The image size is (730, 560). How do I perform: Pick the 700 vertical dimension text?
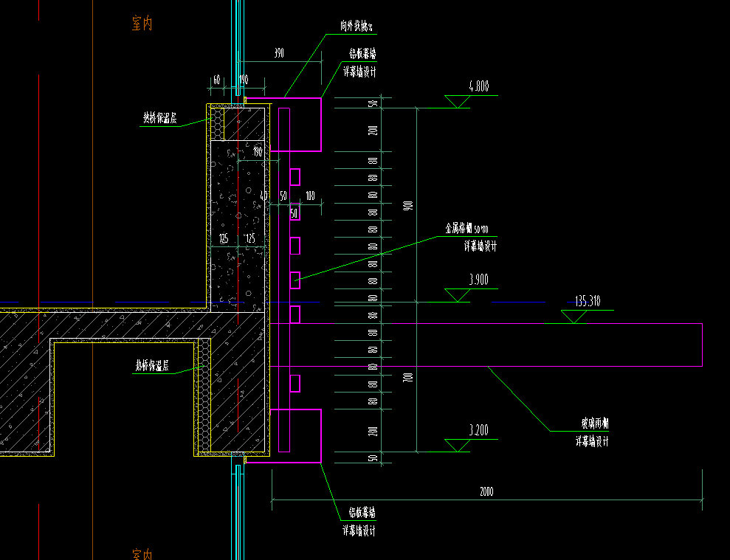pyautogui.click(x=408, y=377)
